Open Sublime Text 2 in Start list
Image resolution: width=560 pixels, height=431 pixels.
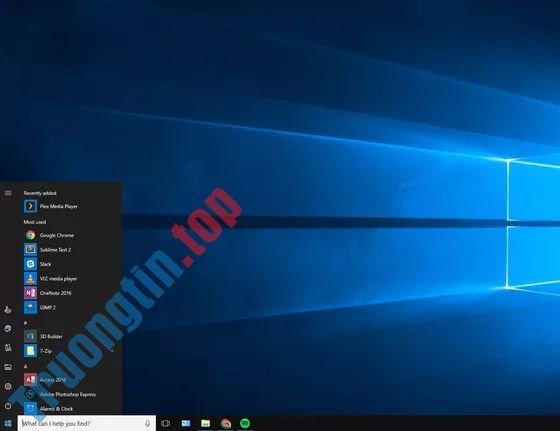point(69,250)
